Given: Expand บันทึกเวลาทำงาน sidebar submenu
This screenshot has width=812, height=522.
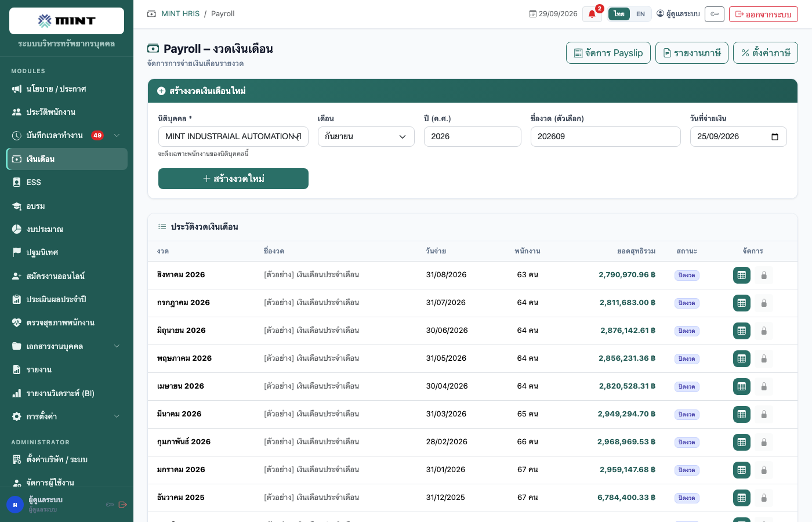Looking at the screenshot, I should pyautogui.click(x=117, y=136).
